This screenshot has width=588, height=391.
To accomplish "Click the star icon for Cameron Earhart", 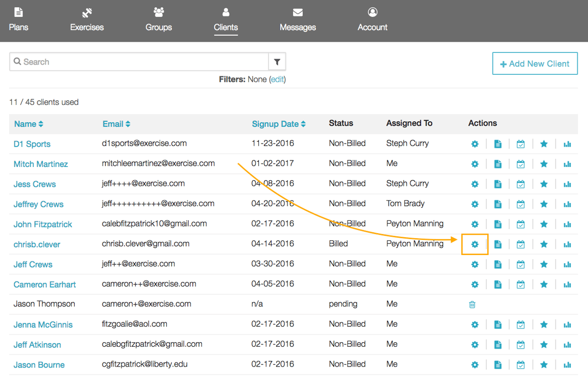I will click(544, 285).
